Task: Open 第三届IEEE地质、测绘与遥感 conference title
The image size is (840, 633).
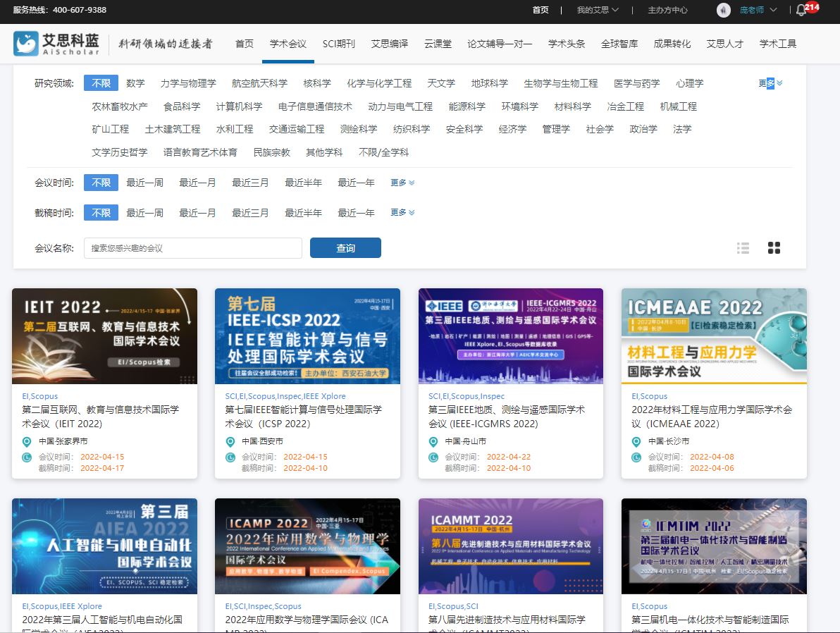Action: pyautogui.click(x=507, y=417)
